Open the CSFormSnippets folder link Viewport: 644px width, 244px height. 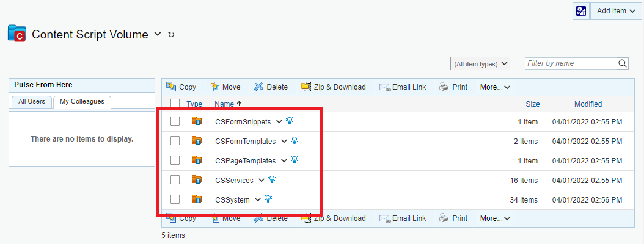(x=243, y=122)
